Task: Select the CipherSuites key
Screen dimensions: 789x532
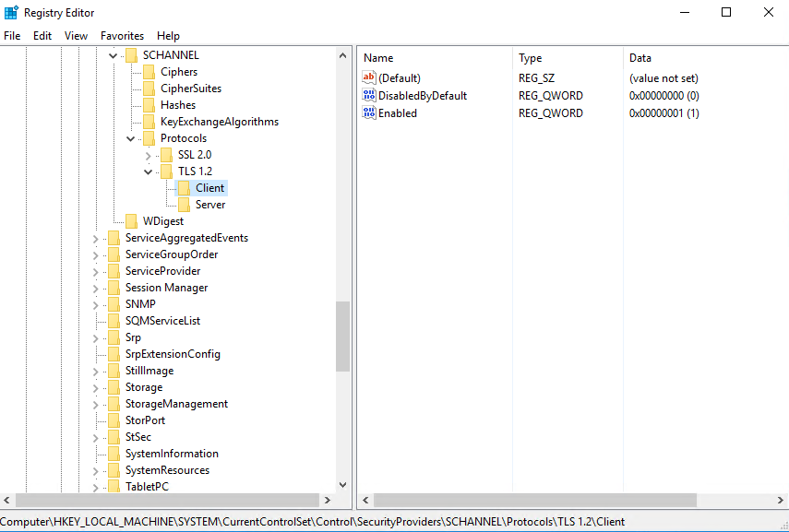Action: 190,89
